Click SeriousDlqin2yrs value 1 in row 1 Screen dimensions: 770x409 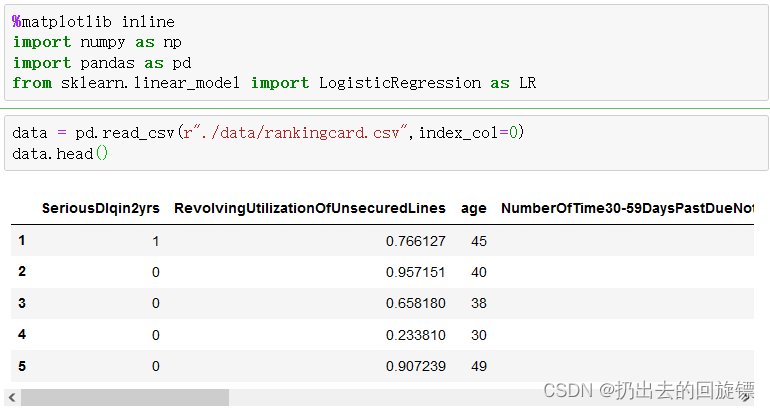[x=156, y=241]
